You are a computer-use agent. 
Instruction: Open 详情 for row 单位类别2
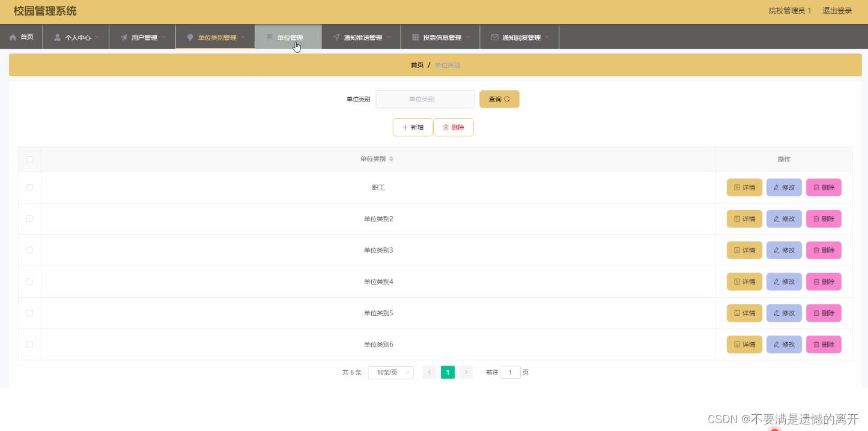(744, 219)
